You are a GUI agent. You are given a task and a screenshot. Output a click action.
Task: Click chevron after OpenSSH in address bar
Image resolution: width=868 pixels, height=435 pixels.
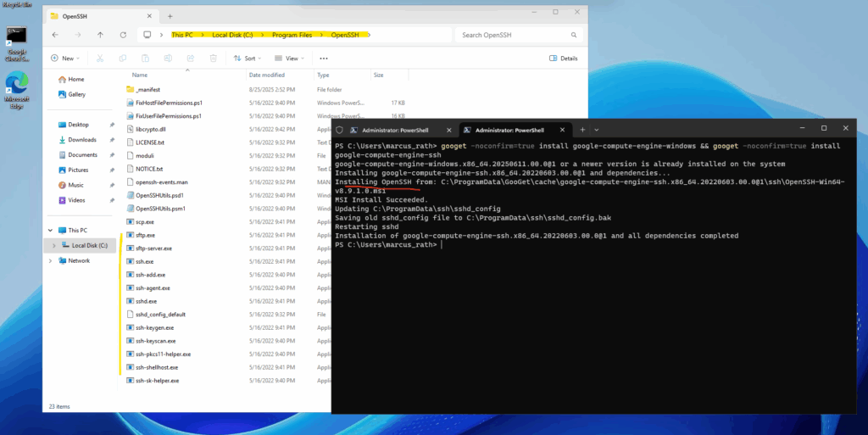pos(370,35)
